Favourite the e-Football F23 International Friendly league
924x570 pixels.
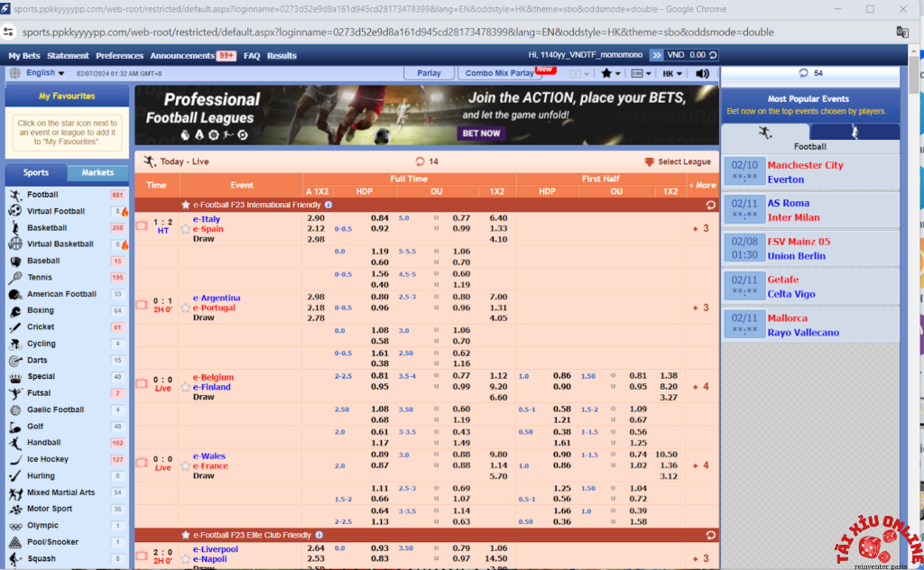click(186, 205)
